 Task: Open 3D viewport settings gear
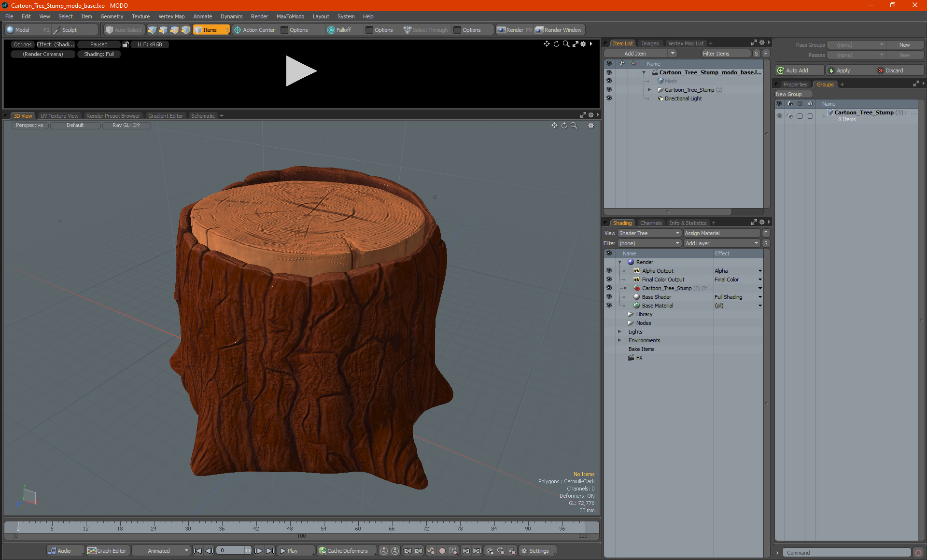591,126
